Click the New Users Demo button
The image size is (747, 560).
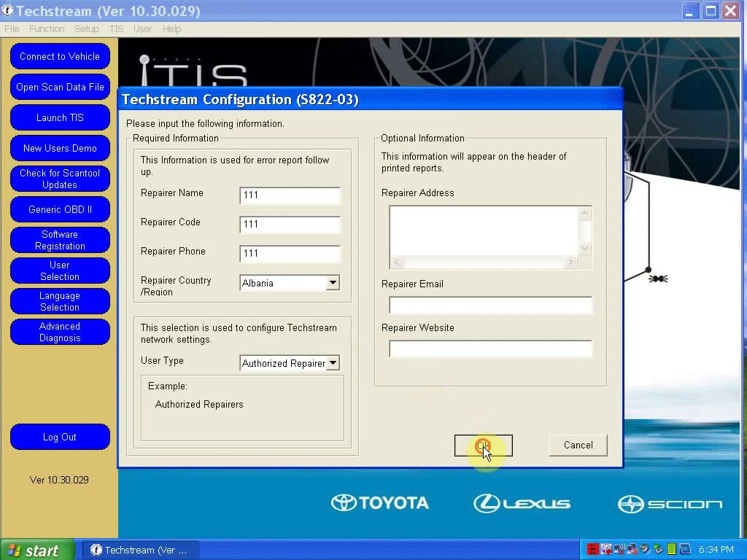60,148
